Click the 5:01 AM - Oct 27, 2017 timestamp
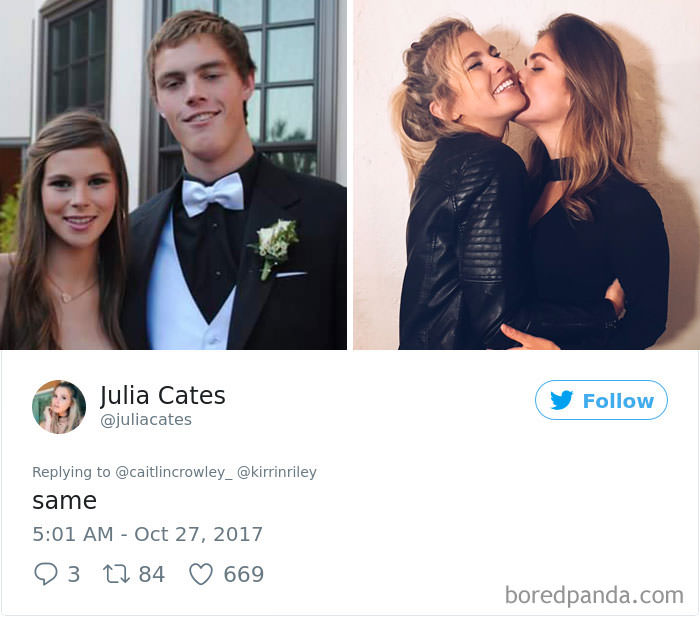 coord(147,534)
